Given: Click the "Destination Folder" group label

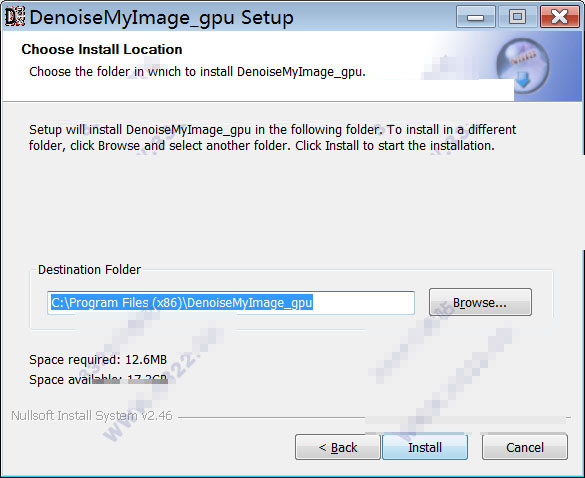Looking at the screenshot, I should coord(90,269).
